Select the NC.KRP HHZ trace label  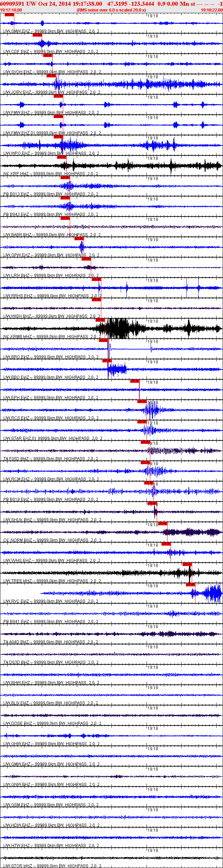(51, 174)
